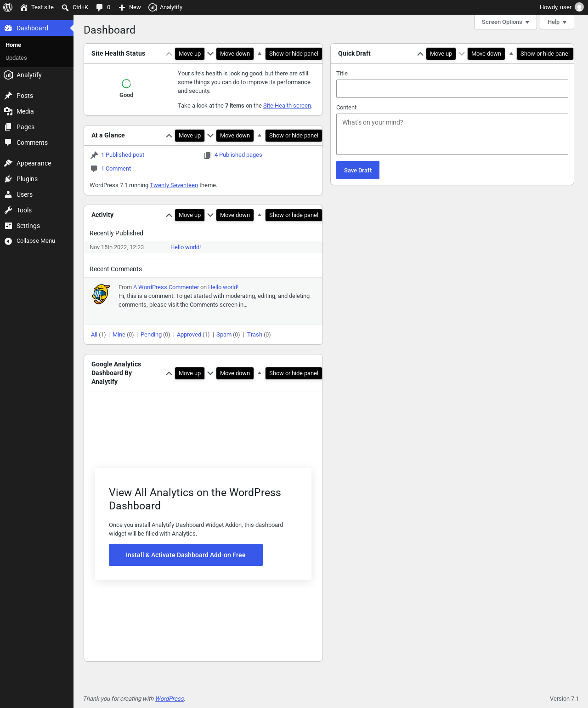Open WordPress link in footer
Viewport: 588px width, 708px height.
click(170, 699)
